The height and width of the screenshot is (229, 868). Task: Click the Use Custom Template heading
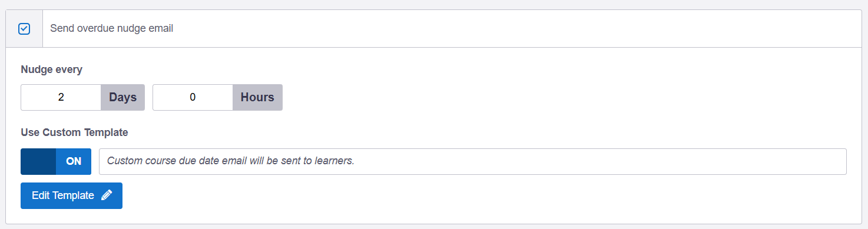coord(74,132)
